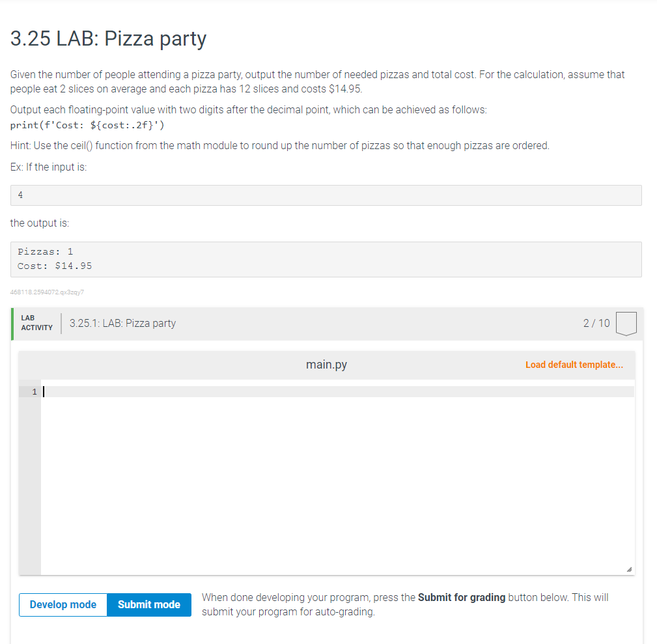Switch to Develop mode
Viewport: 657px width, 644px height.
point(63,604)
